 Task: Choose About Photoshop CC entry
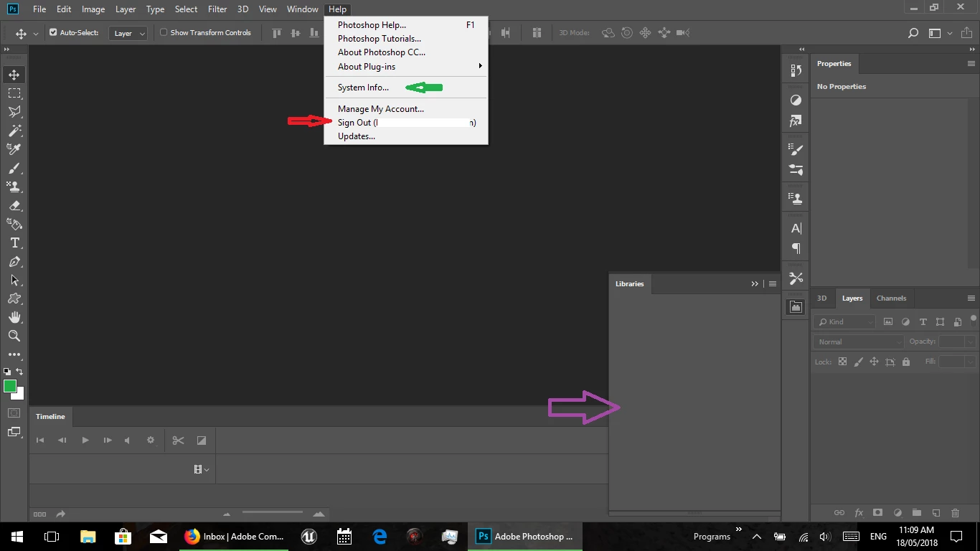406,52
